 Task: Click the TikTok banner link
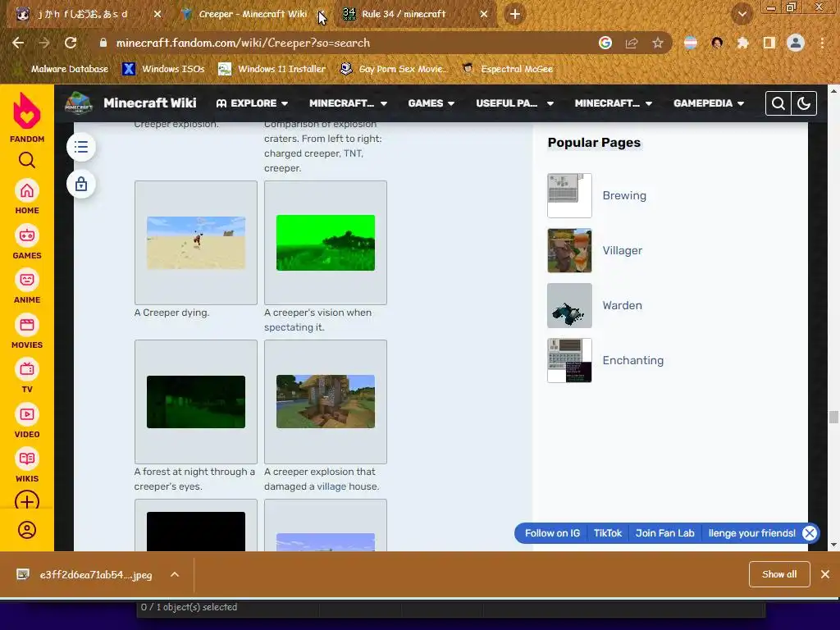(608, 533)
